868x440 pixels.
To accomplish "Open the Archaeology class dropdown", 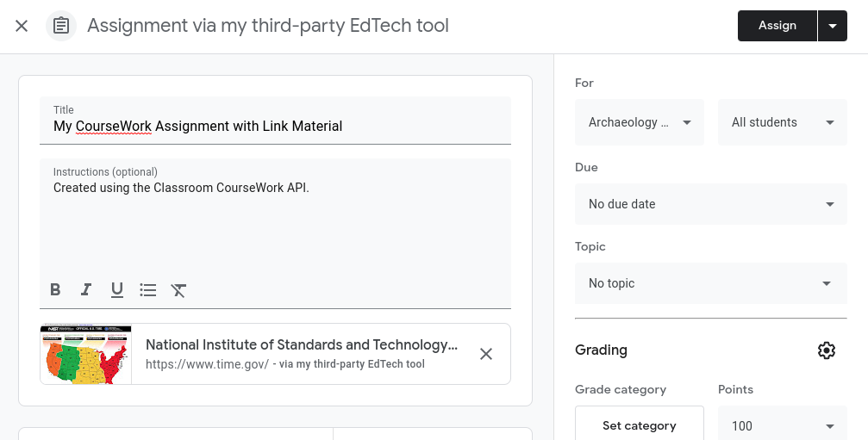I will tap(640, 122).
